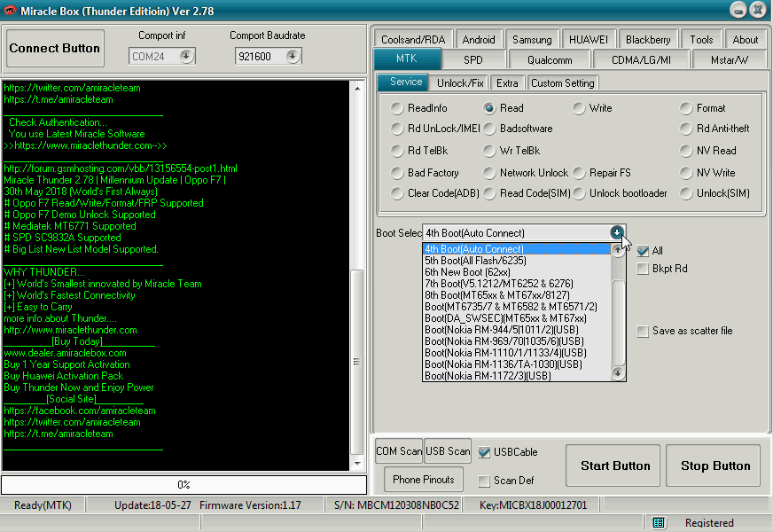Choose 8th Boot(MT65xx & MT67xx/8127) option
The height and width of the screenshot is (532, 773).
[517, 295]
